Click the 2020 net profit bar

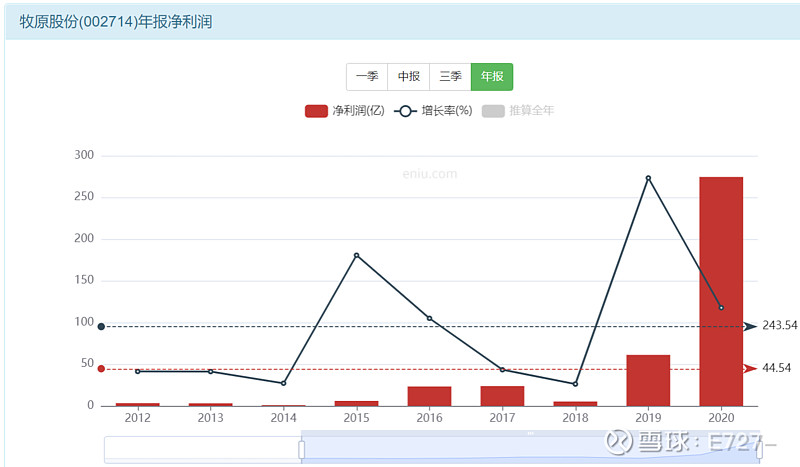tap(721, 291)
